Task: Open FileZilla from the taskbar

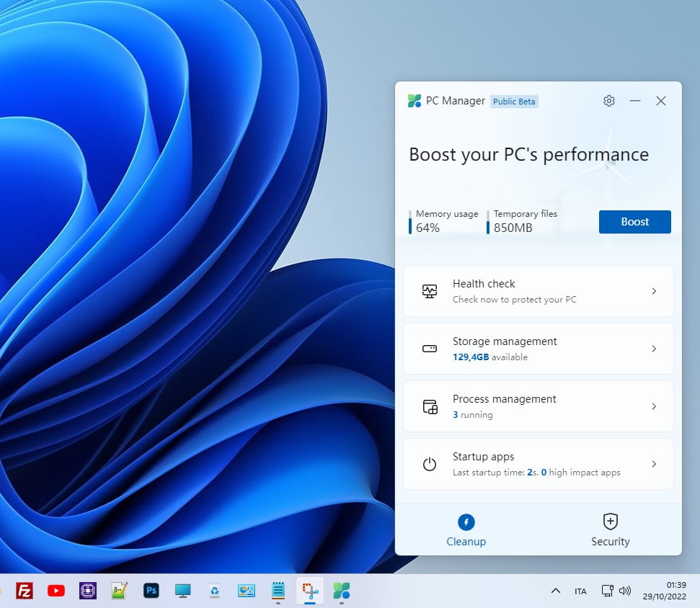Action: (25, 591)
